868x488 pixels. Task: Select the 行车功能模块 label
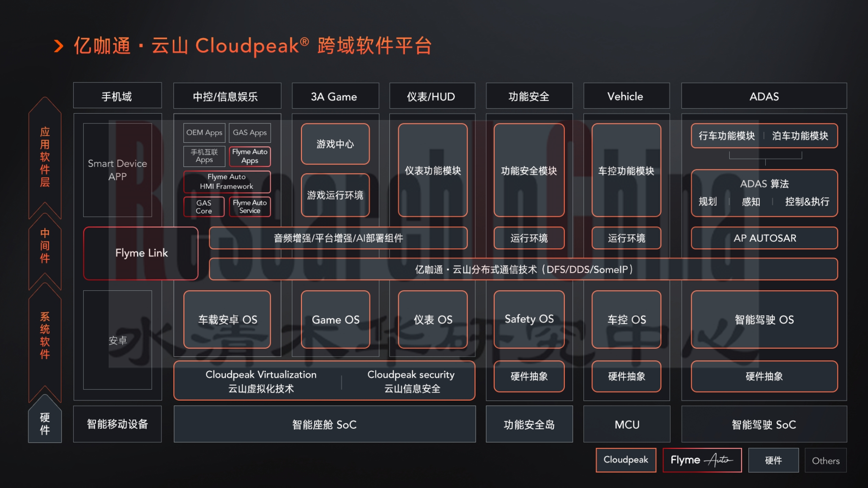pyautogui.click(x=727, y=136)
